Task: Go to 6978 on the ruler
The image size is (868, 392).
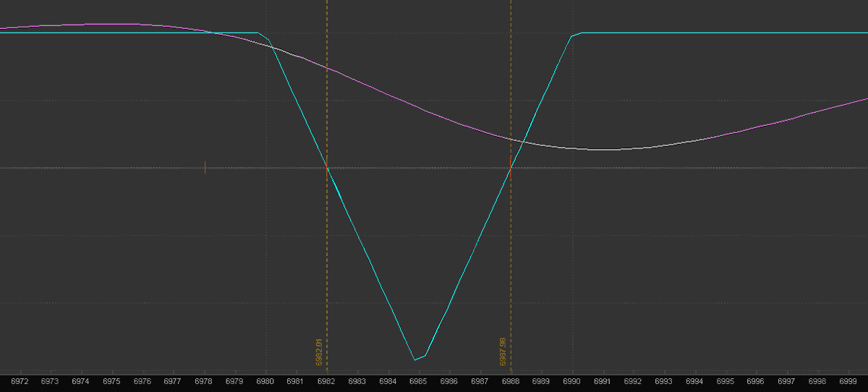Action: 204,381
